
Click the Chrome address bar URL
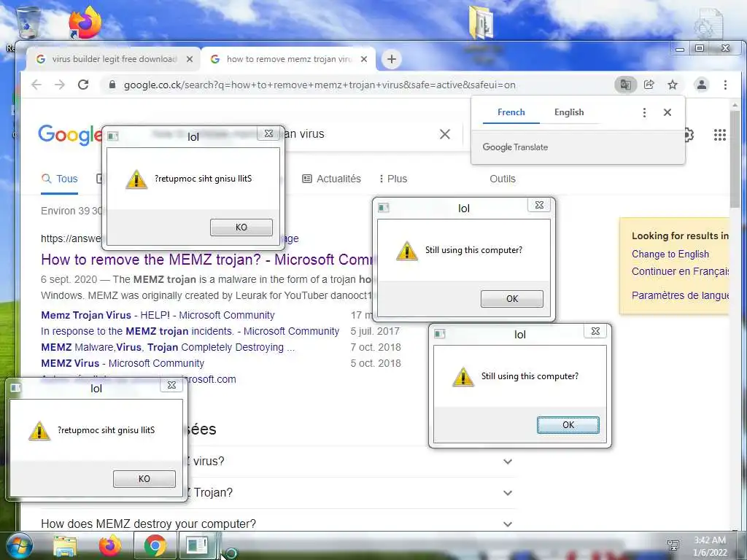(320, 85)
